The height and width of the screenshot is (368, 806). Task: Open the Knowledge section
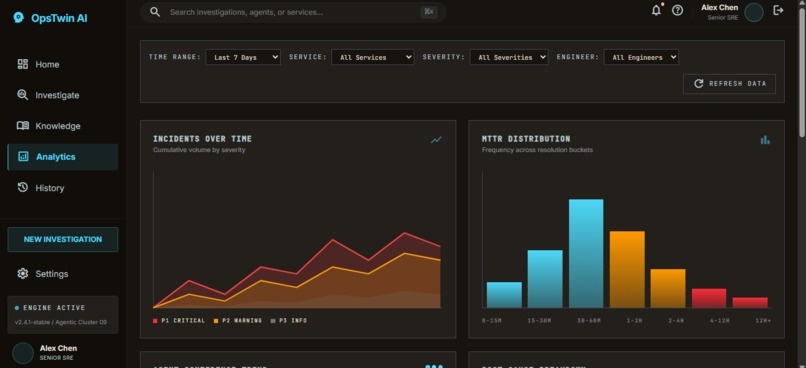pos(63,126)
